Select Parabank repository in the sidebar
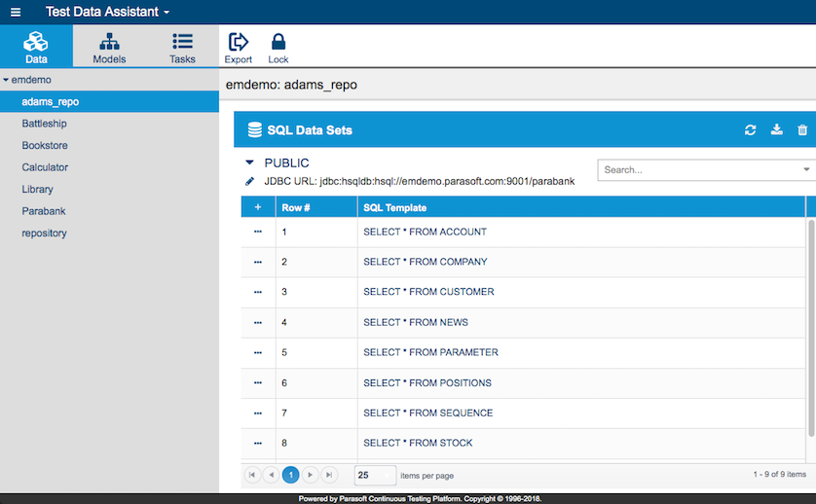 [x=44, y=211]
